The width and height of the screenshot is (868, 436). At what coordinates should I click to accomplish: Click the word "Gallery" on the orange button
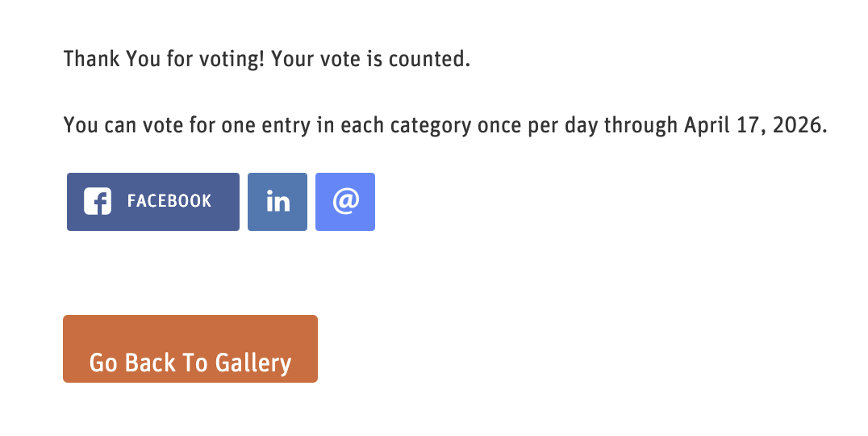pyautogui.click(x=252, y=363)
